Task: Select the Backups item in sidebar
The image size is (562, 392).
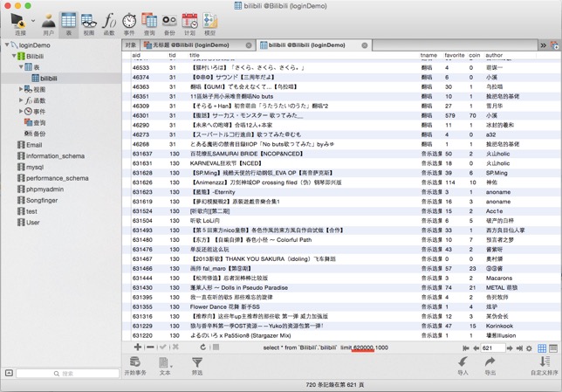Action: [35, 134]
